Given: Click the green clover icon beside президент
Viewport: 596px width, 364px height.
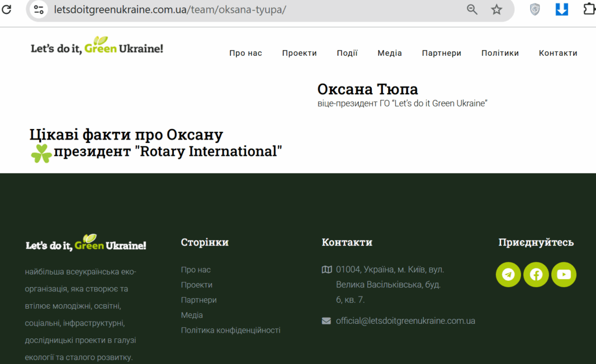Looking at the screenshot, I should click(41, 153).
